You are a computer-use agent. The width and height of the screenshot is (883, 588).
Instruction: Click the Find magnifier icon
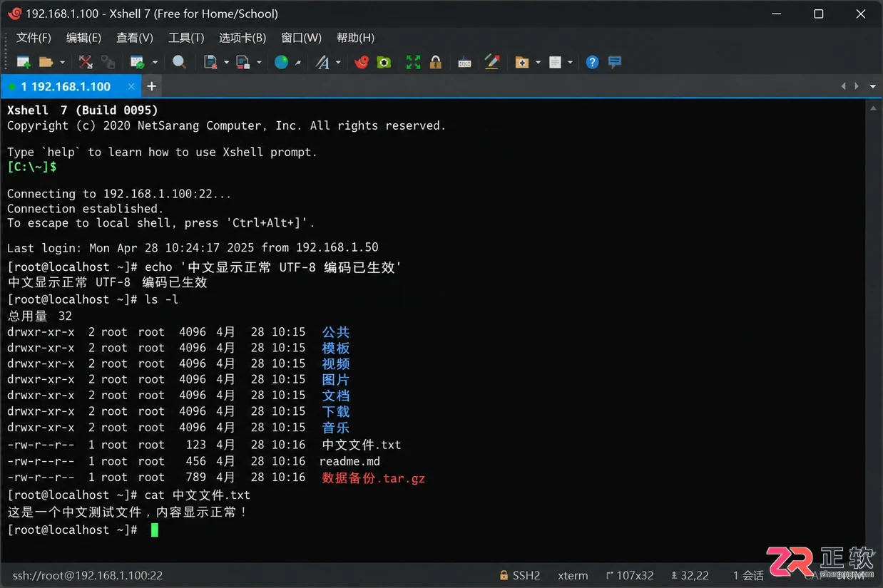[179, 62]
